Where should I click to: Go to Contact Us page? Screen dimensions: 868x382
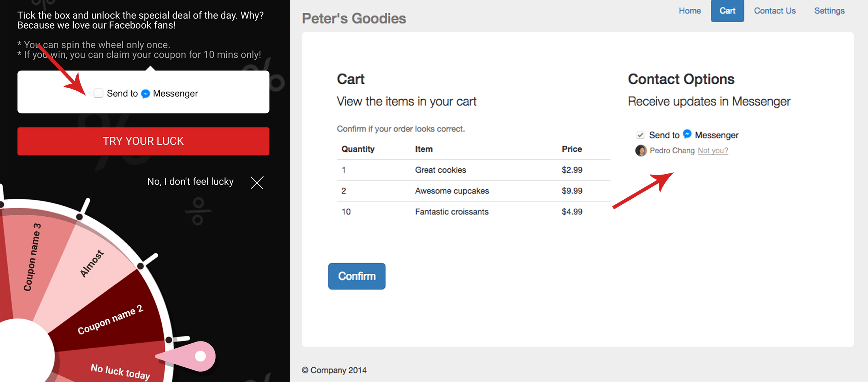pos(775,11)
